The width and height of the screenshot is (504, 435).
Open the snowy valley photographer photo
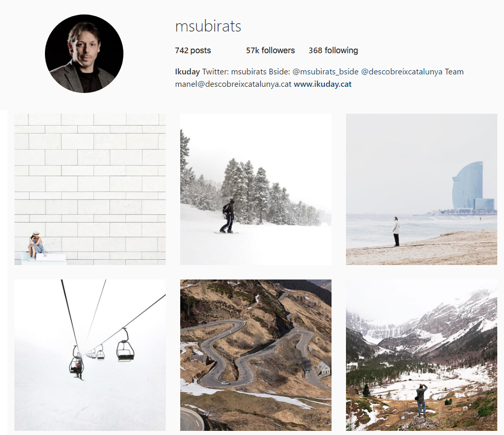421,355
